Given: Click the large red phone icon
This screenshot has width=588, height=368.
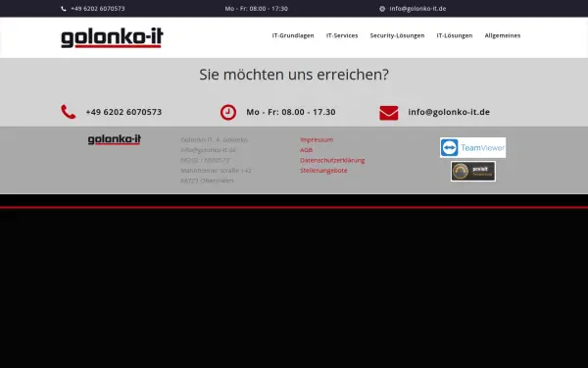Looking at the screenshot, I should click(x=69, y=112).
